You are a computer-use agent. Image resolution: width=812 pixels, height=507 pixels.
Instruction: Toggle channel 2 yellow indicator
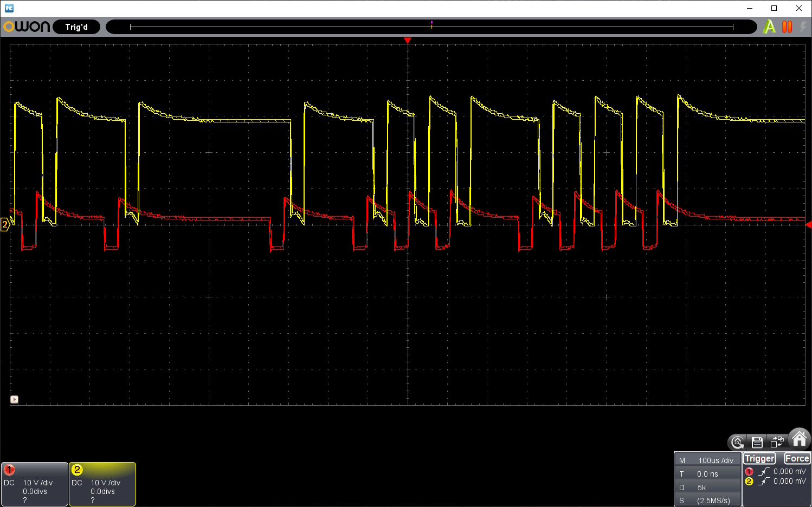pyautogui.click(x=77, y=470)
